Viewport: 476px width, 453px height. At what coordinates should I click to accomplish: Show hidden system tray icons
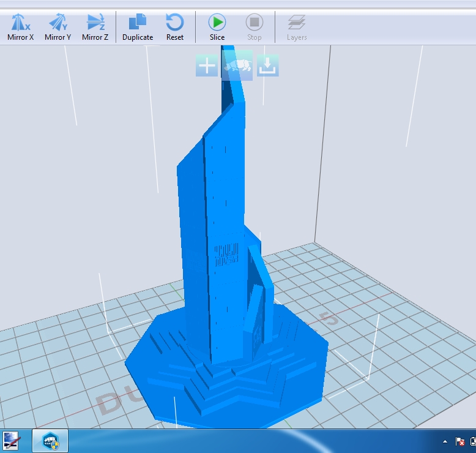(445, 441)
